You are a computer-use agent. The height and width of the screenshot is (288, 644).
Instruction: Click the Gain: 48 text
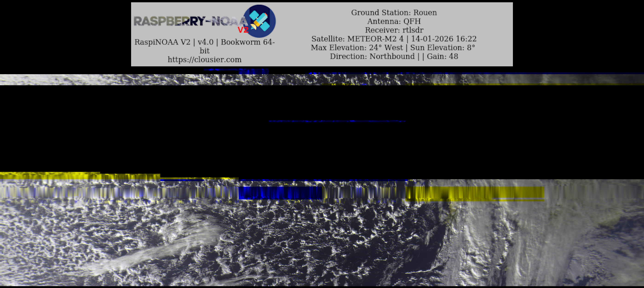[442, 56]
